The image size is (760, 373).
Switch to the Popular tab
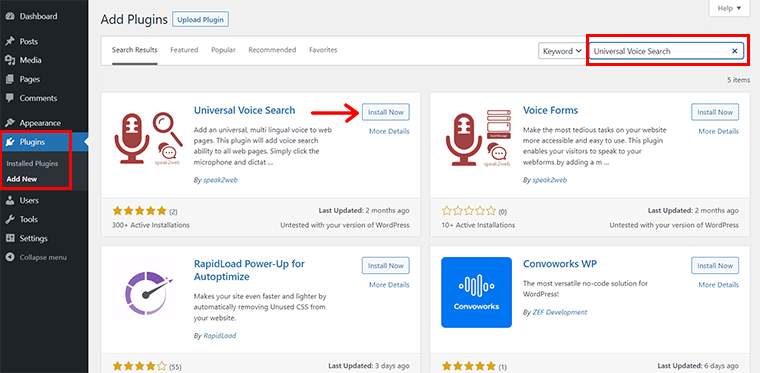pyautogui.click(x=223, y=50)
